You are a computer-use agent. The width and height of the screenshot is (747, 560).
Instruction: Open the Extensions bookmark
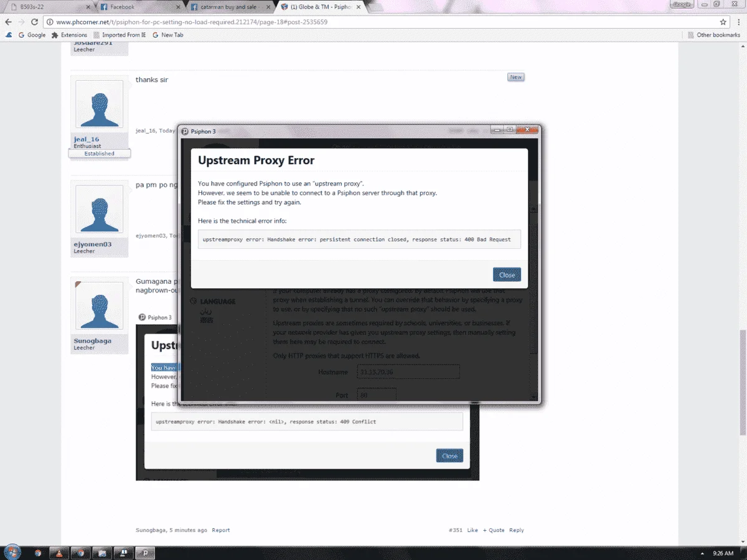(x=70, y=35)
